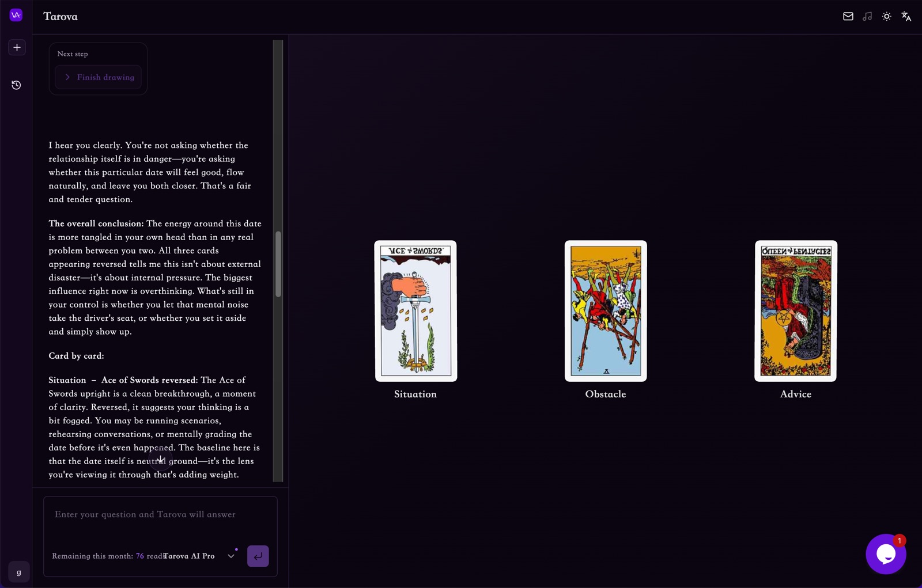The image size is (922, 588).
Task: Expand the Tarova AI Pro model dropdown
Action: [231, 556]
